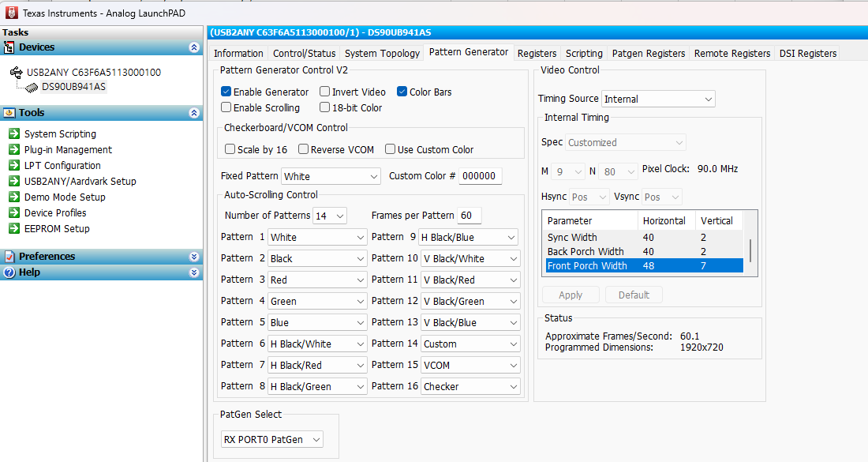
Task: Select the Back Porch Width row
Action: pyautogui.click(x=645, y=251)
